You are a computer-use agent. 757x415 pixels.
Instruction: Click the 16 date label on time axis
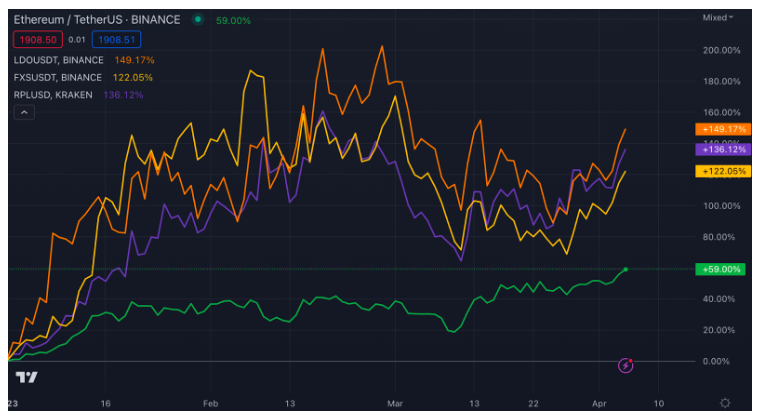(106, 403)
